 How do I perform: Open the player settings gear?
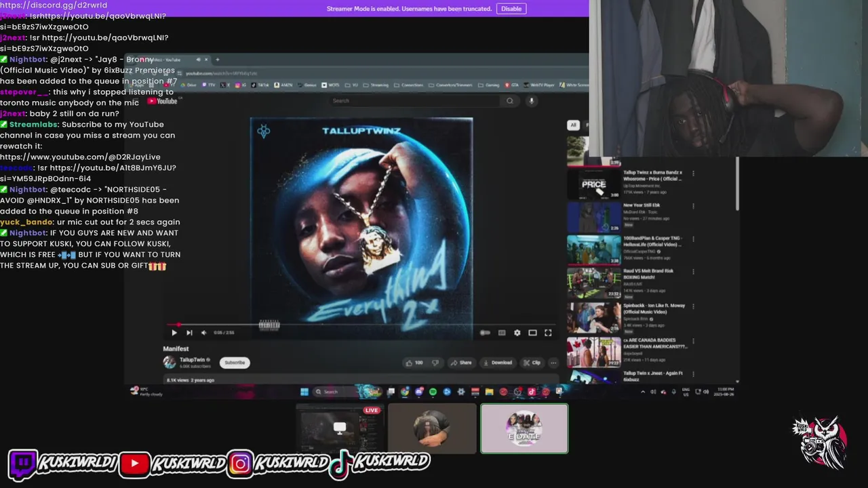click(x=517, y=333)
